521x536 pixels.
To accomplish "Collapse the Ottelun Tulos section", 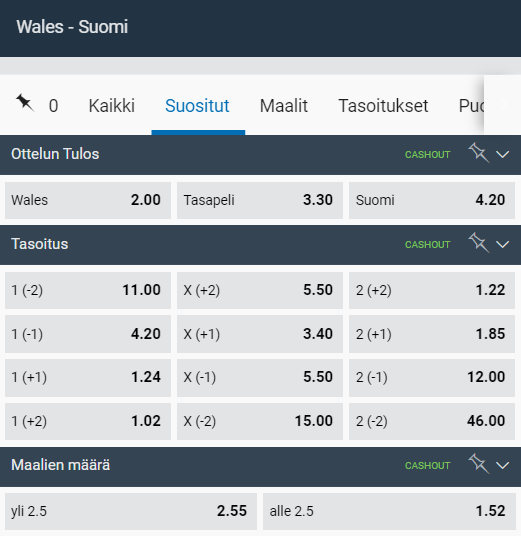I will (503, 155).
